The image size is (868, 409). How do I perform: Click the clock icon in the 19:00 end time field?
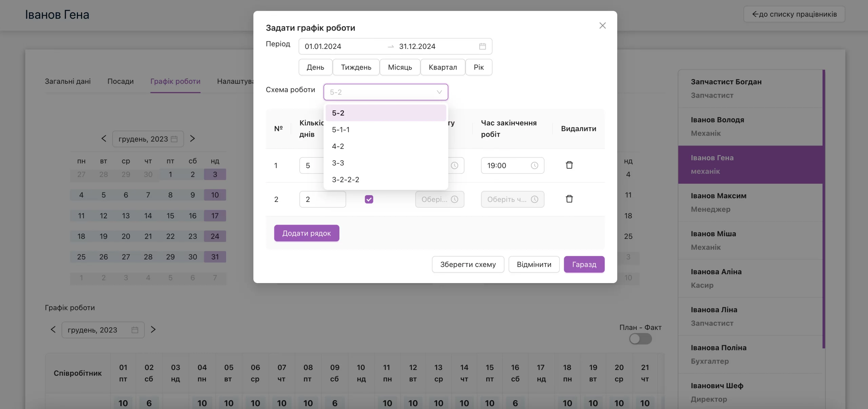[534, 165]
